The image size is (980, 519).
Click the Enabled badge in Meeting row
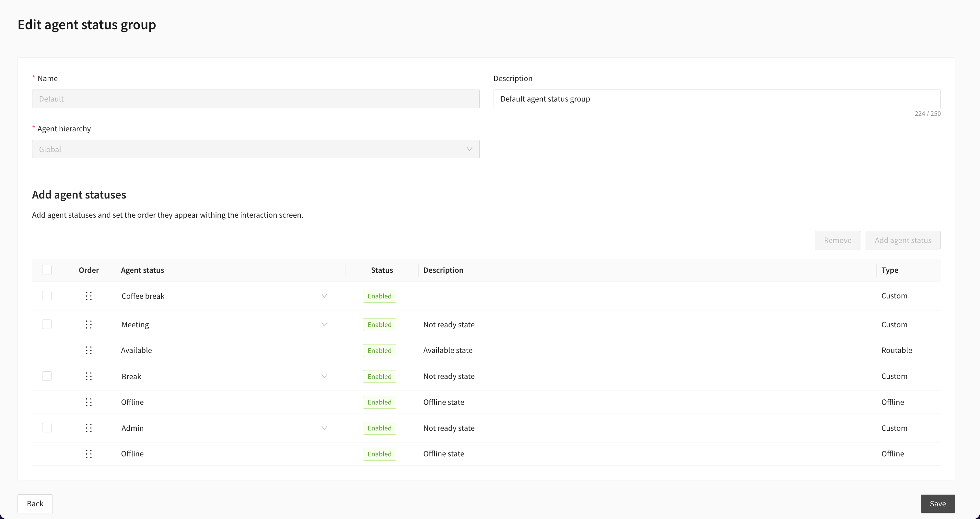(379, 324)
